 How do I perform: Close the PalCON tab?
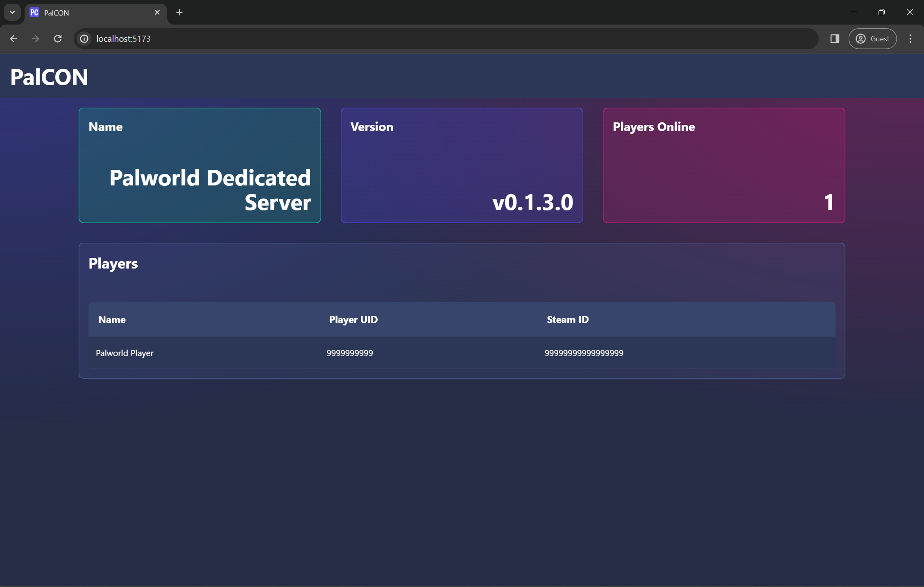point(157,12)
